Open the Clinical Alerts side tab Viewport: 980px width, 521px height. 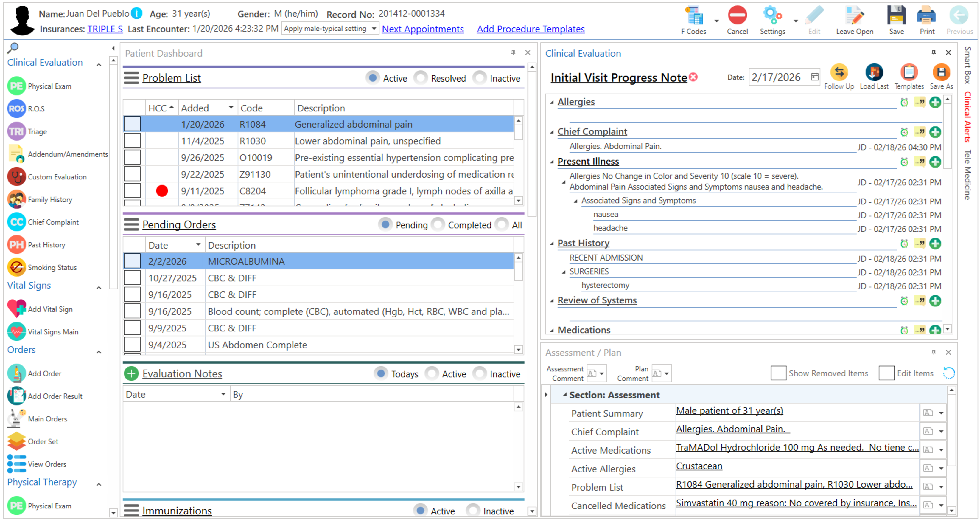coord(967,117)
